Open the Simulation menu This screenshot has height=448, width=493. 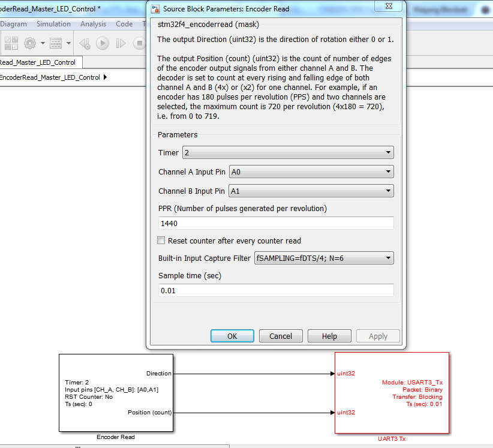coord(53,24)
